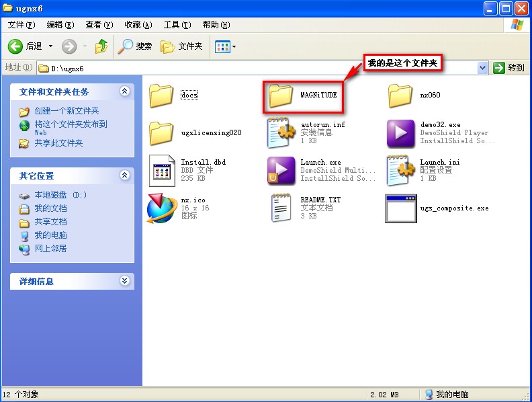Click the network neighborhood icon

(x=24, y=249)
